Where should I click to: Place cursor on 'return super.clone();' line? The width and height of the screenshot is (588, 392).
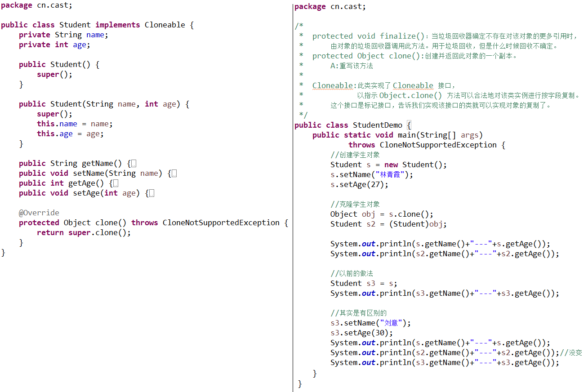(x=84, y=232)
